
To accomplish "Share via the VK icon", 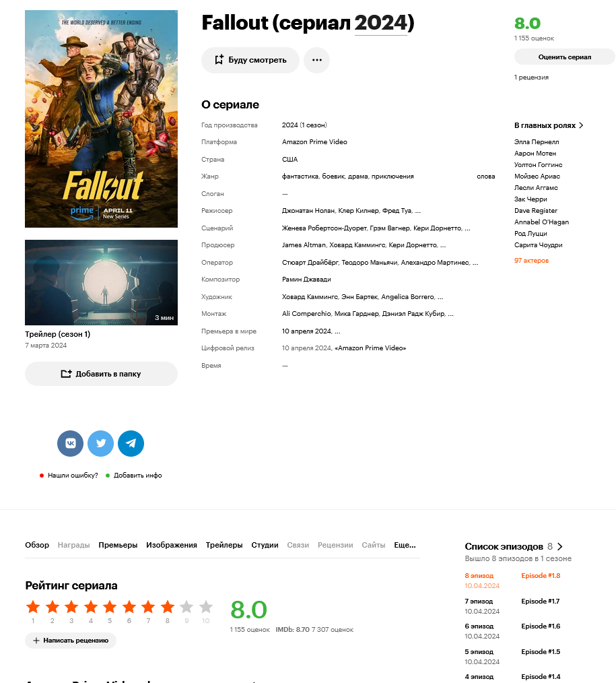I will pos(70,443).
